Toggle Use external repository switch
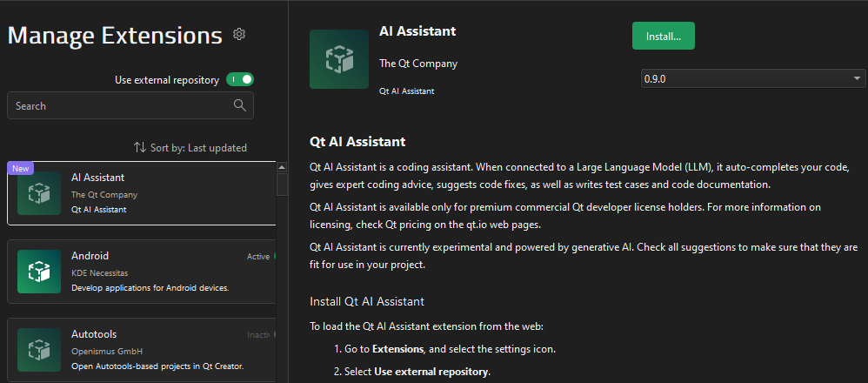Image resolution: width=868 pixels, height=383 pixels. 240,80
